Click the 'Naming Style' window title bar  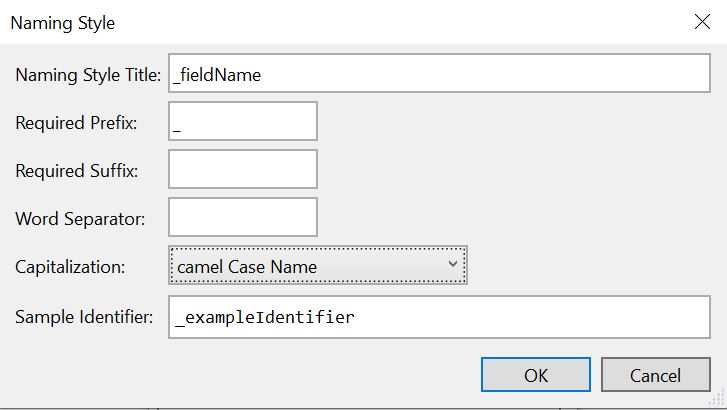(x=300, y=22)
